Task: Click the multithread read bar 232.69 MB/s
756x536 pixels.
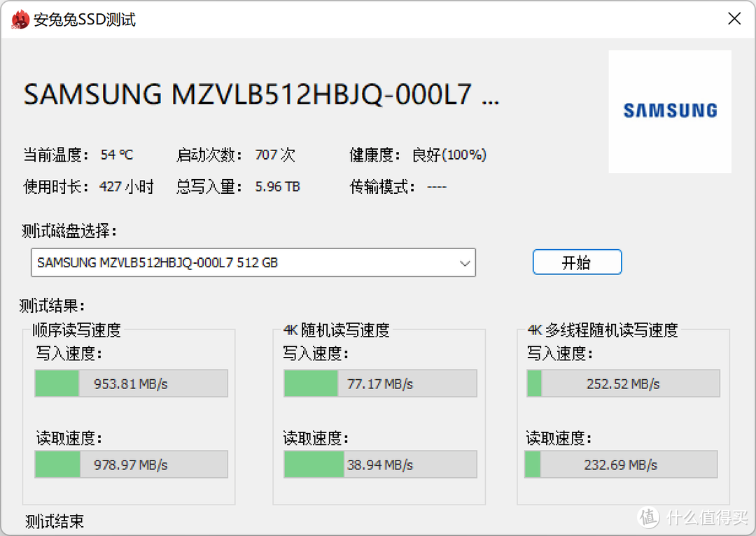Action: (x=621, y=465)
